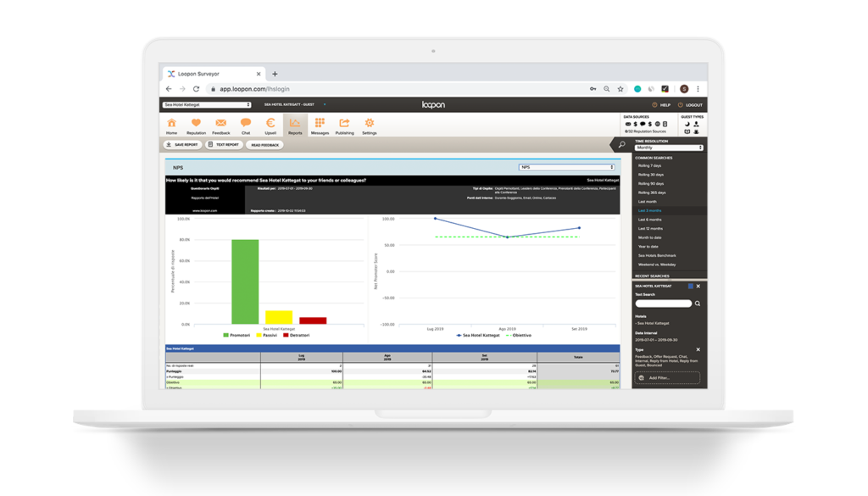This screenshot has width=868, height=496.
Task: Expand the Sea Hotel Kattegat hotel selector
Action: pyautogui.click(x=207, y=105)
